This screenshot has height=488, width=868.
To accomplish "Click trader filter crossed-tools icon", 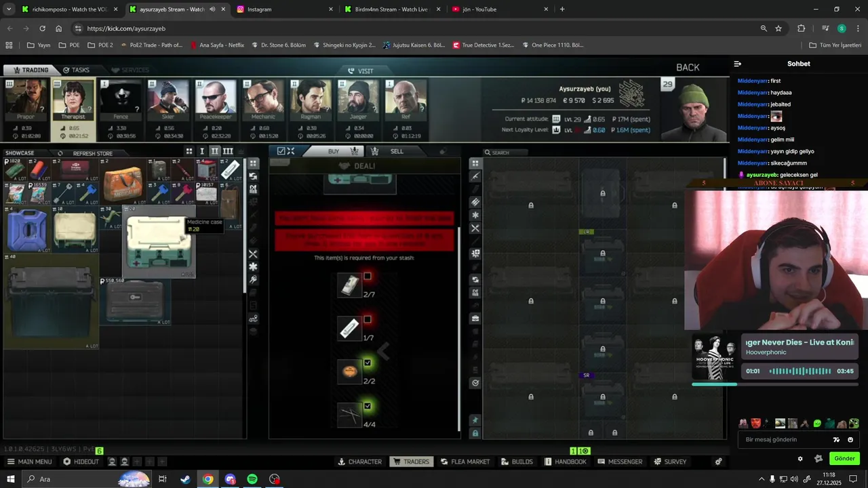I will pyautogui.click(x=253, y=254).
